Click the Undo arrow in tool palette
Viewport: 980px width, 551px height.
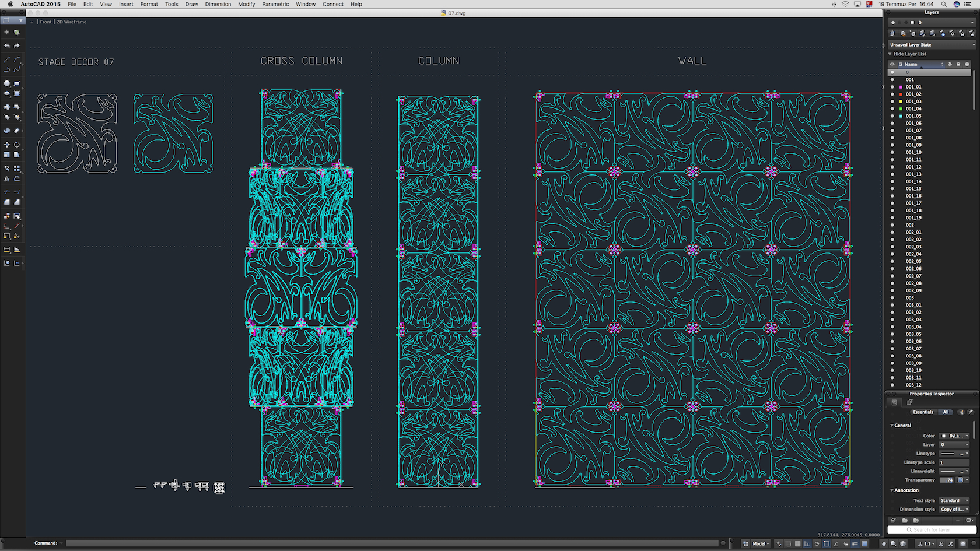point(7,45)
